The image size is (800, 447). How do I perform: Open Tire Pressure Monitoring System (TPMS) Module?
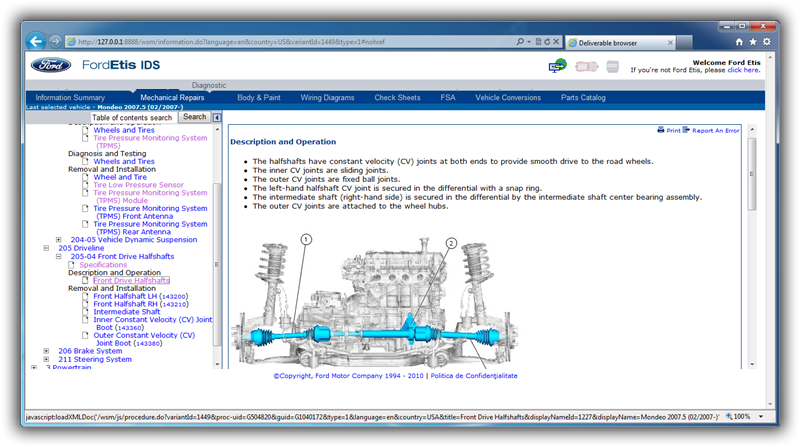pos(150,196)
